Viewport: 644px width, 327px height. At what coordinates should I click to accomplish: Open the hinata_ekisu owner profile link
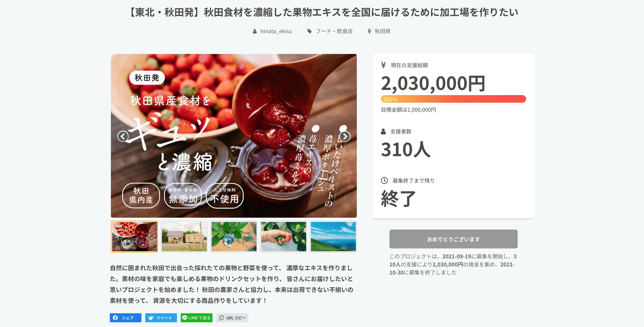276,31
